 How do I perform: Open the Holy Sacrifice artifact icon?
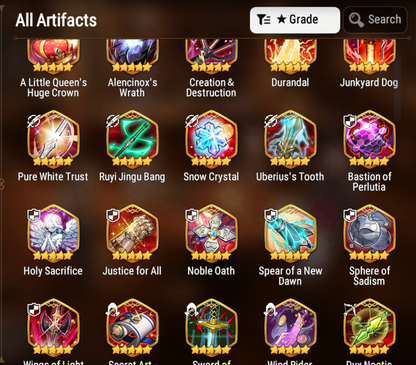click(x=53, y=233)
